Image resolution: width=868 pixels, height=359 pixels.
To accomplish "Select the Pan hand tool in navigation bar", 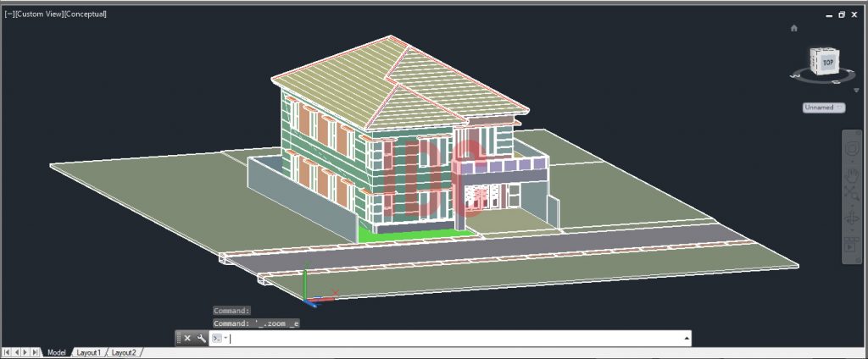I will point(851,175).
